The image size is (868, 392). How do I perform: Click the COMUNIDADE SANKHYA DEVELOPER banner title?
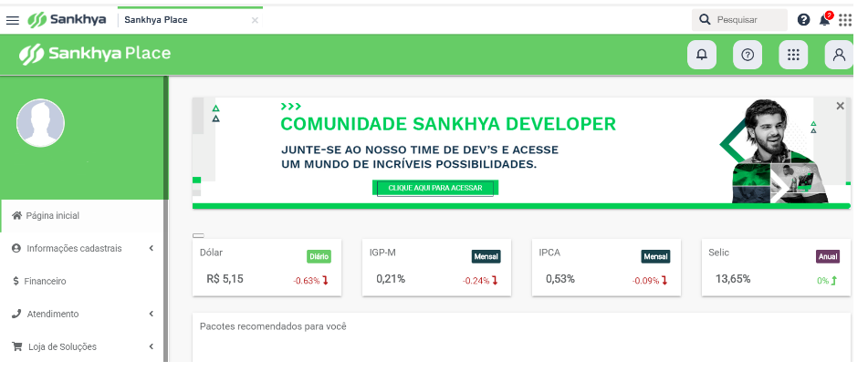pos(448,123)
